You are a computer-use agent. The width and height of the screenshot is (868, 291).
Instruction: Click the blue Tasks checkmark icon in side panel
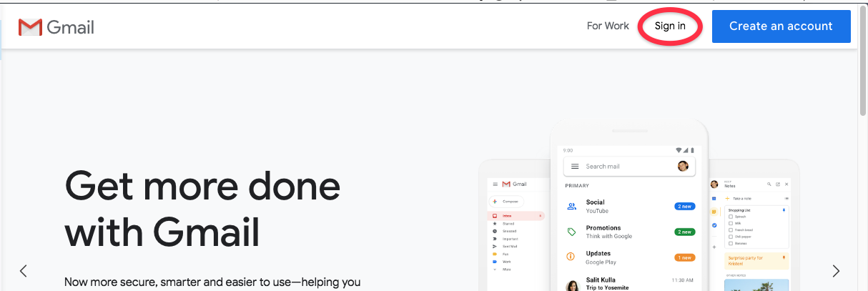coord(714,225)
